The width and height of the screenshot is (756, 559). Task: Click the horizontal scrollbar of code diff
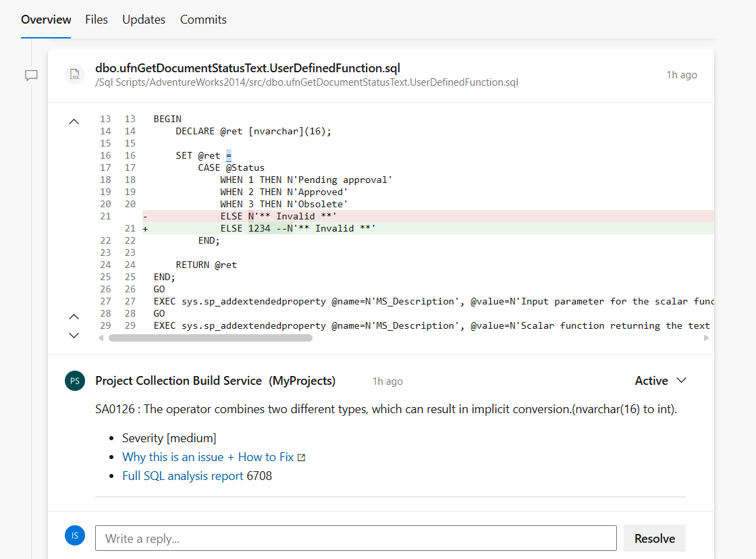pos(211,338)
